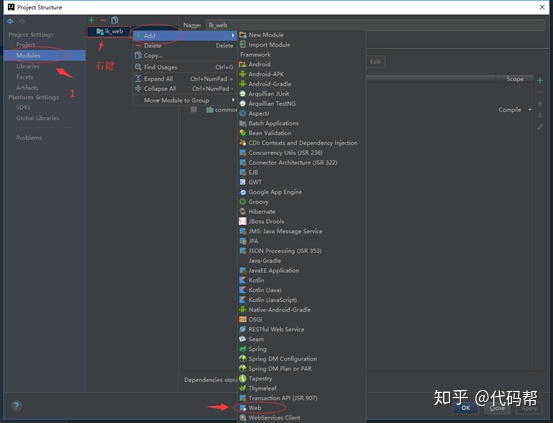Select Connector Architecture (JSR 322)
The height and width of the screenshot is (423, 553).
pos(302,163)
